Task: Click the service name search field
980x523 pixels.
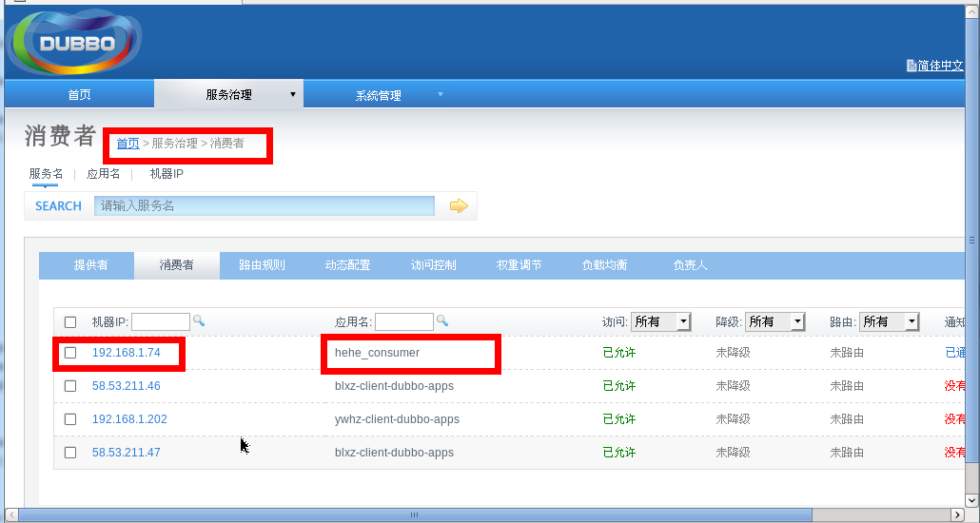Action: click(x=265, y=205)
